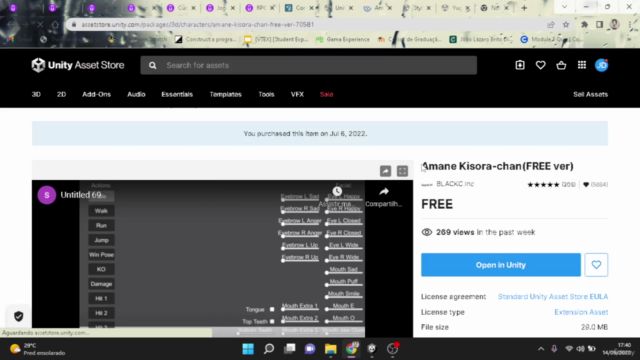Click the Chrome profile avatar
The image size is (640, 360).
click(614, 24)
